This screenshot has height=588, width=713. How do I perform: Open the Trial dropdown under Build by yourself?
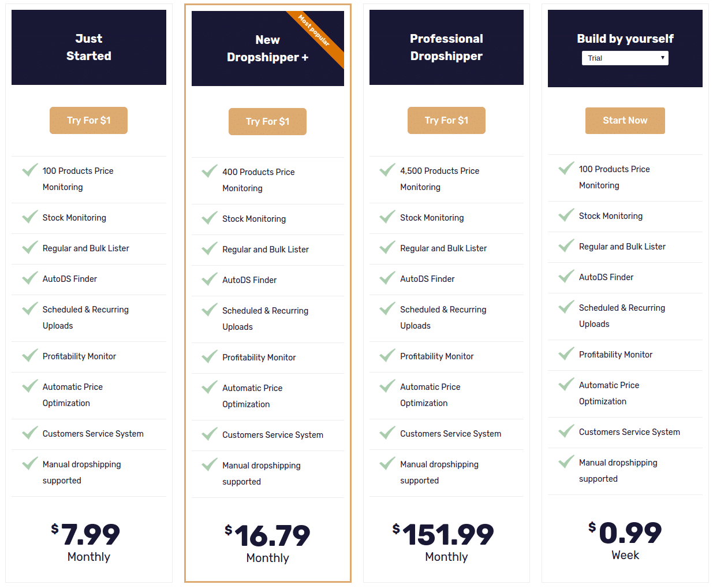coord(625,58)
